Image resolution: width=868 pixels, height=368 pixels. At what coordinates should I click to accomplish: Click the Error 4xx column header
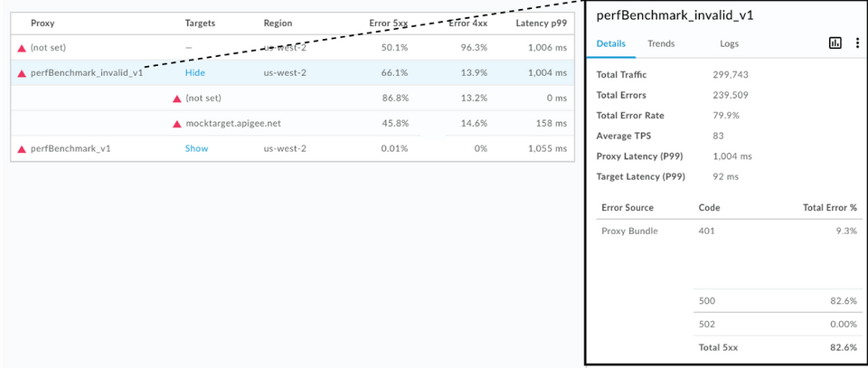click(x=467, y=23)
